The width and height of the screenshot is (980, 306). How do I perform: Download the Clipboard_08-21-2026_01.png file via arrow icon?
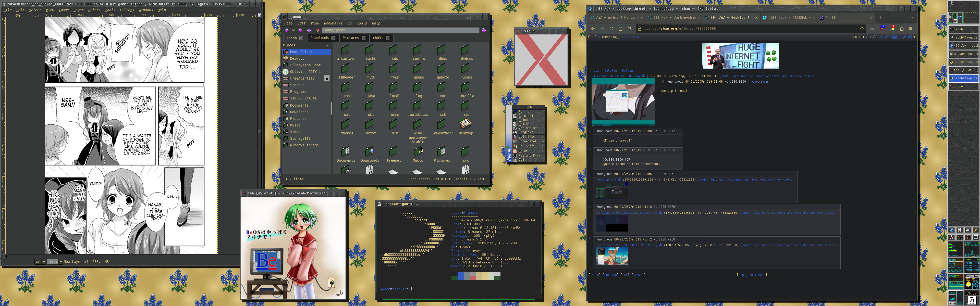tap(643, 76)
